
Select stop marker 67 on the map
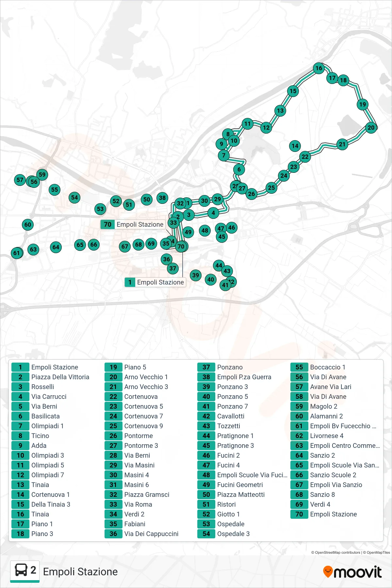click(125, 246)
